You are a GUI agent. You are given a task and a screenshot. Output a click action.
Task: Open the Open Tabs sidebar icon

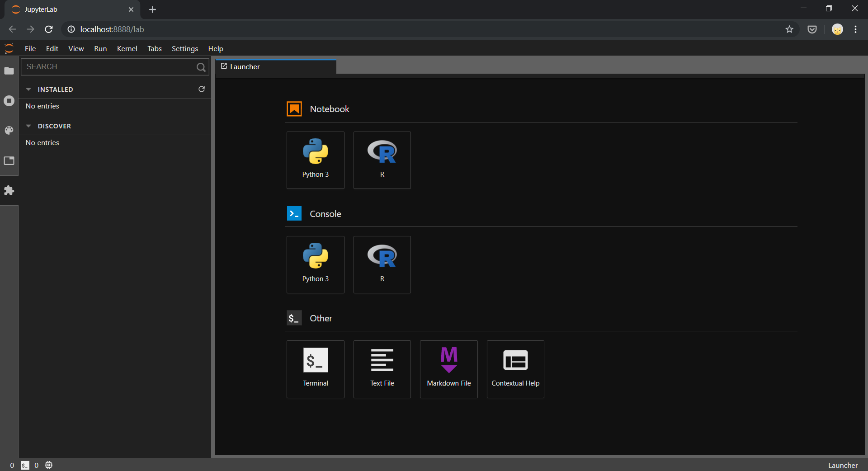tap(9, 160)
